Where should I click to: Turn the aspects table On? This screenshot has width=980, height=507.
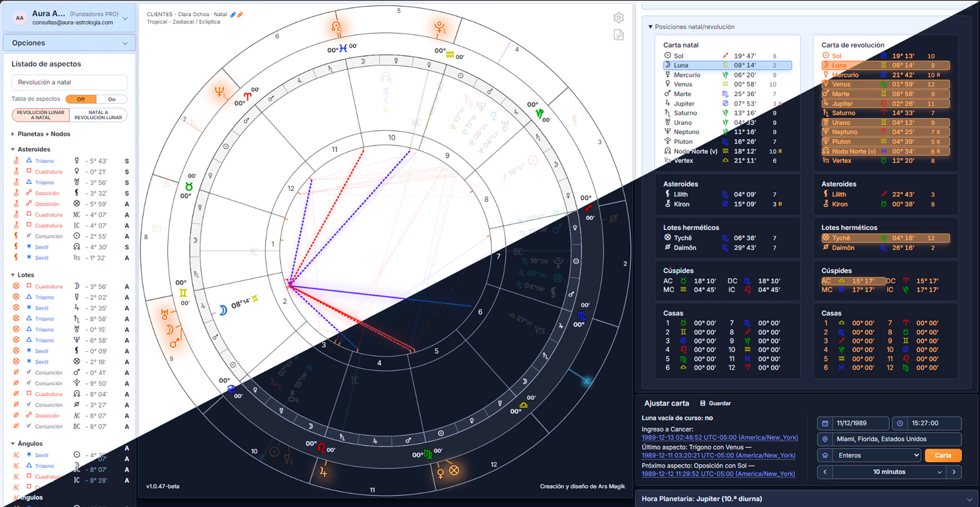(112, 99)
